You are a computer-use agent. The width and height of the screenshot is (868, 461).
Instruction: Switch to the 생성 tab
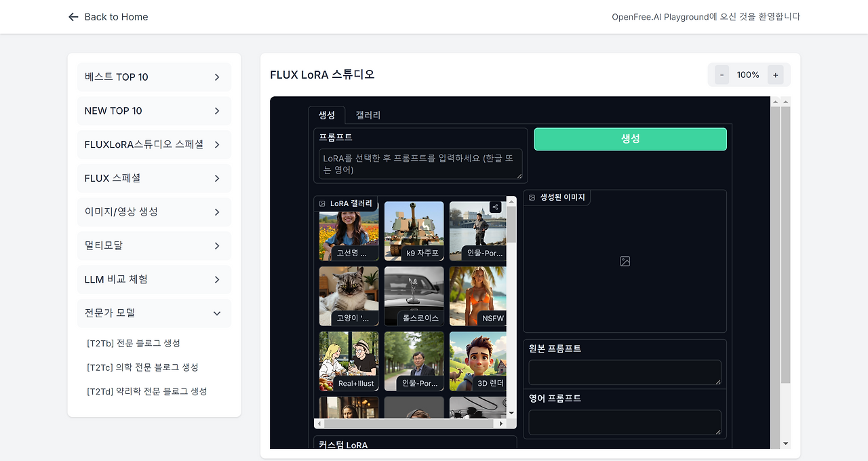pos(327,115)
